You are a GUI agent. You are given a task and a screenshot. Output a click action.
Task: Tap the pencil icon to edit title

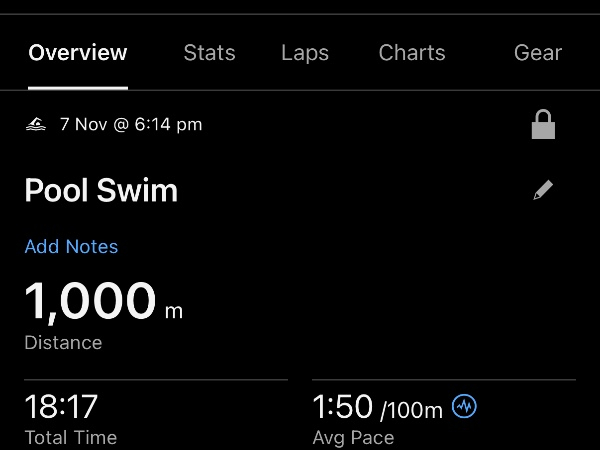tap(543, 190)
